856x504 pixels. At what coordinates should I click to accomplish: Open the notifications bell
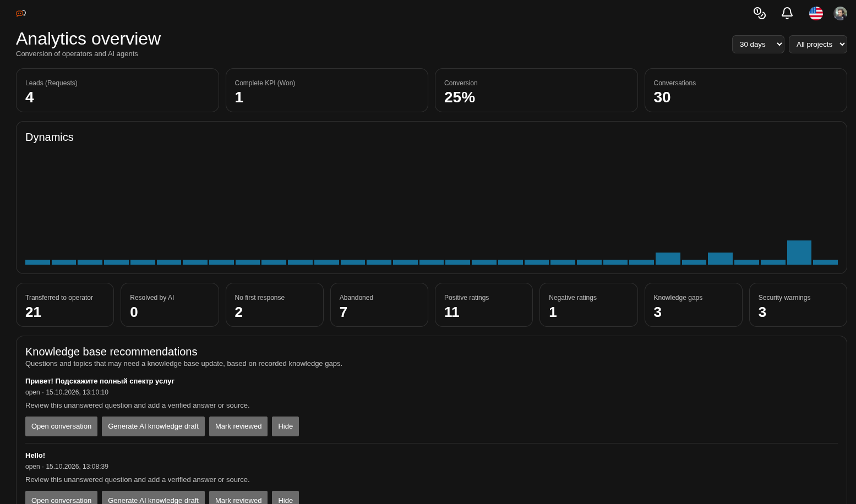click(x=787, y=13)
